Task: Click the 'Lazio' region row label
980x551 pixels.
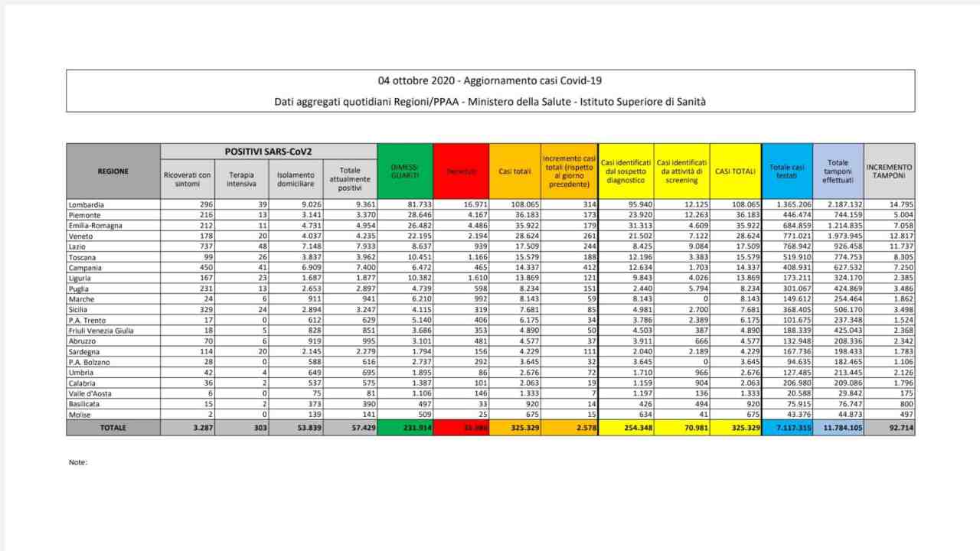Action: [x=77, y=247]
